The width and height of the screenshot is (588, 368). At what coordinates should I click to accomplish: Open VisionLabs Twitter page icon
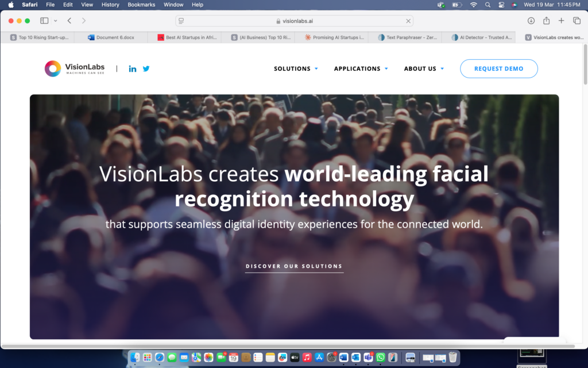coord(146,69)
